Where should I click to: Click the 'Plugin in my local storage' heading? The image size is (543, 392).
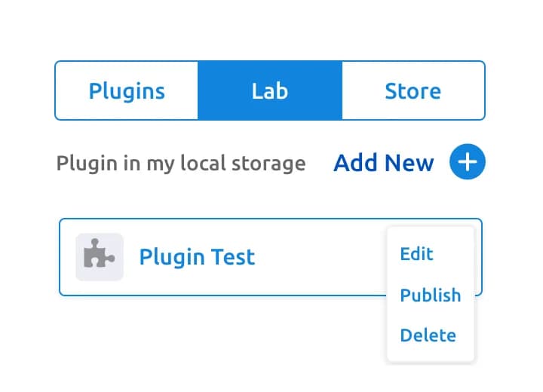click(x=181, y=164)
